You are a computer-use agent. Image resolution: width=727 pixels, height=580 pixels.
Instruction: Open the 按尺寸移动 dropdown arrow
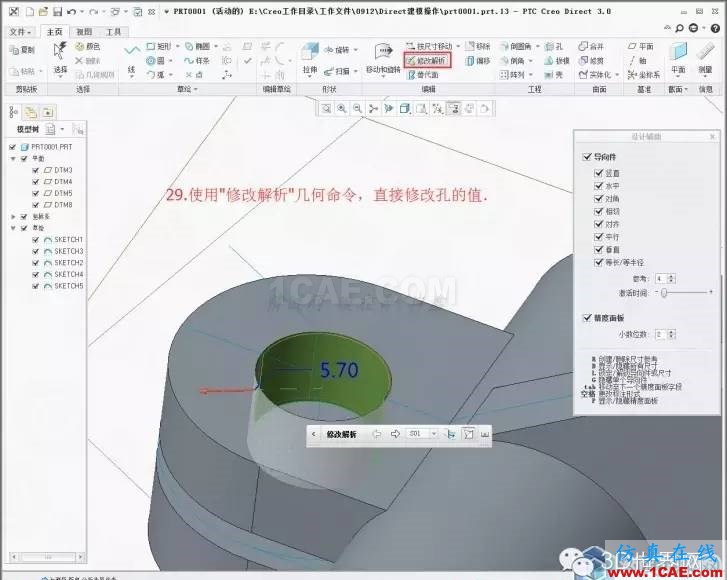(458, 46)
